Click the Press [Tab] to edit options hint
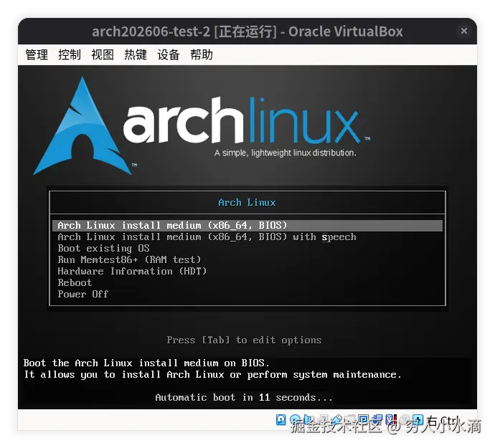This screenshot has height=448, width=495. (x=244, y=340)
